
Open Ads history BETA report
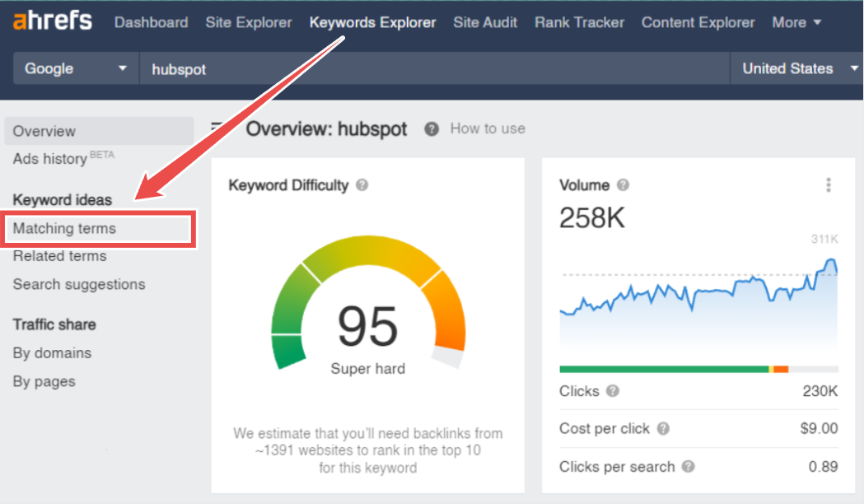(x=63, y=158)
